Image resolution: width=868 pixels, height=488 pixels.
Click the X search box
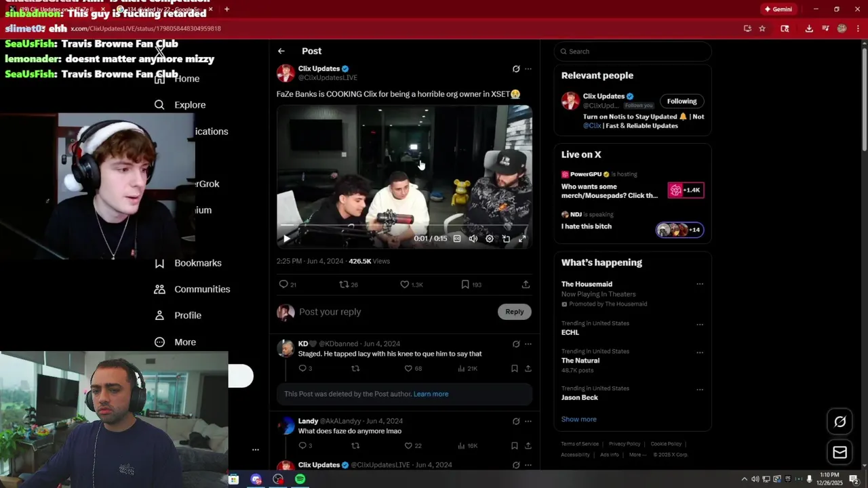coord(633,52)
